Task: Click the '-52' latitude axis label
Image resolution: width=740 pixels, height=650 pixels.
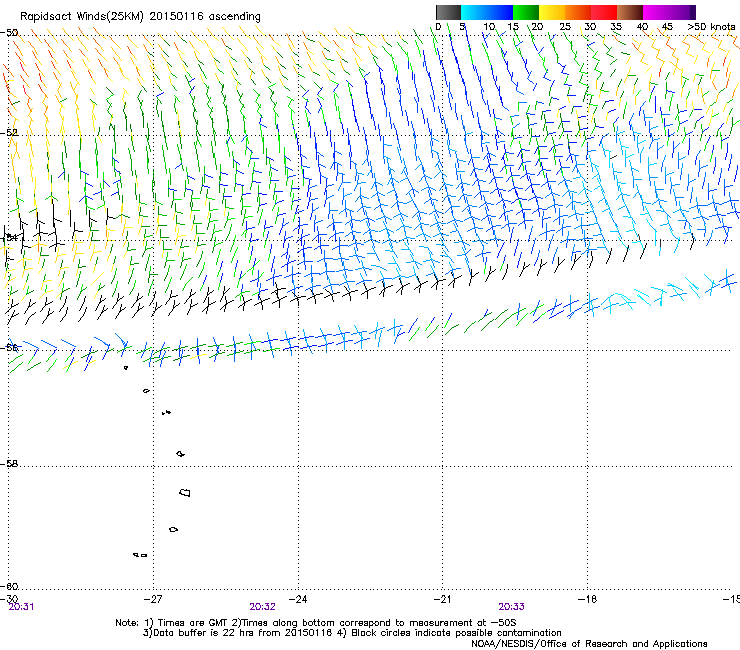Action: tap(9, 133)
